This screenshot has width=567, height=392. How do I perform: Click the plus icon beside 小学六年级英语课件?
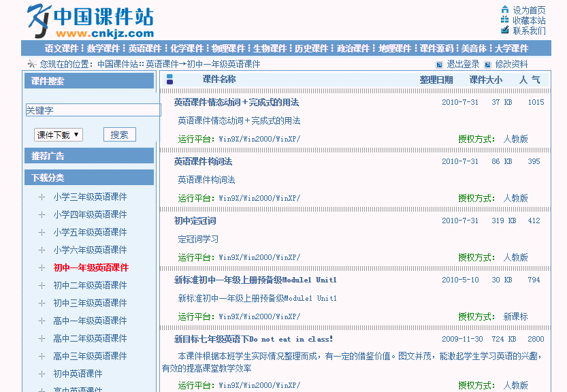coord(42,250)
